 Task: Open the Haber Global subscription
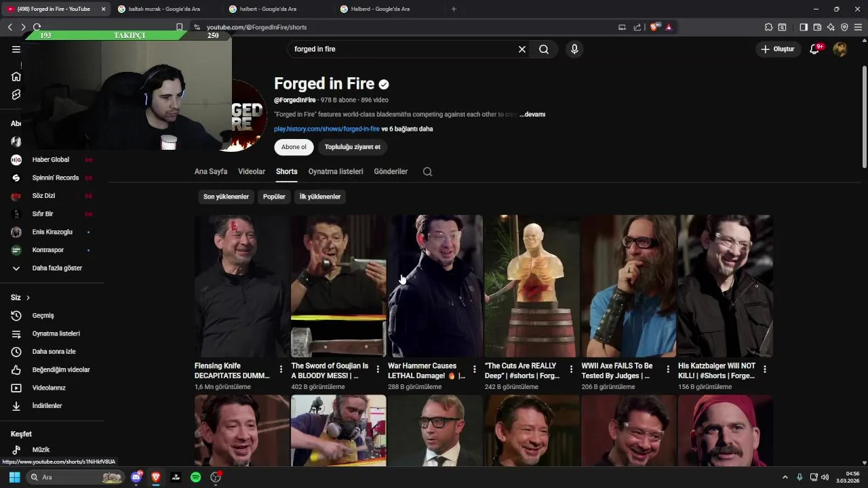(x=52, y=160)
